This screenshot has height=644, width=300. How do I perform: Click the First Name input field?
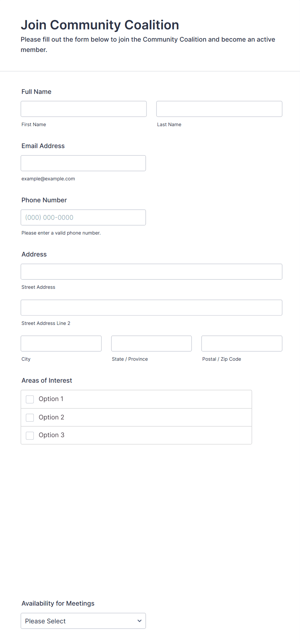[84, 109]
